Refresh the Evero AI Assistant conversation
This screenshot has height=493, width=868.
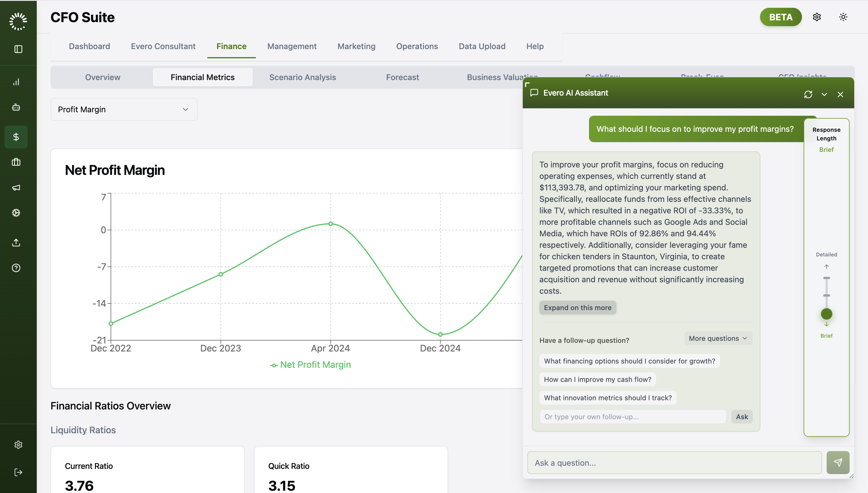(x=808, y=94)
